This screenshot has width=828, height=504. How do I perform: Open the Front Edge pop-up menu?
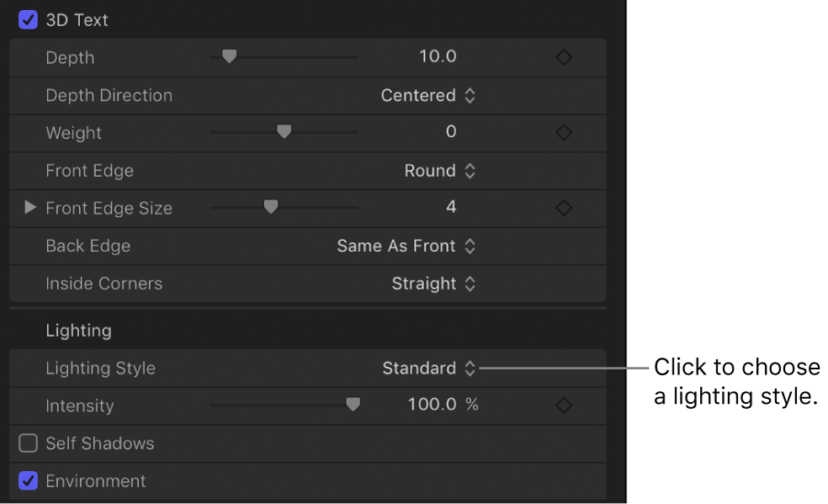coord(440,171)
